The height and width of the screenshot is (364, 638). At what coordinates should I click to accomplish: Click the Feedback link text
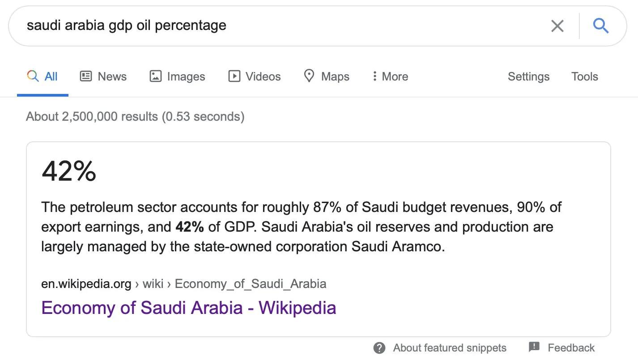(x=571, y=348)
